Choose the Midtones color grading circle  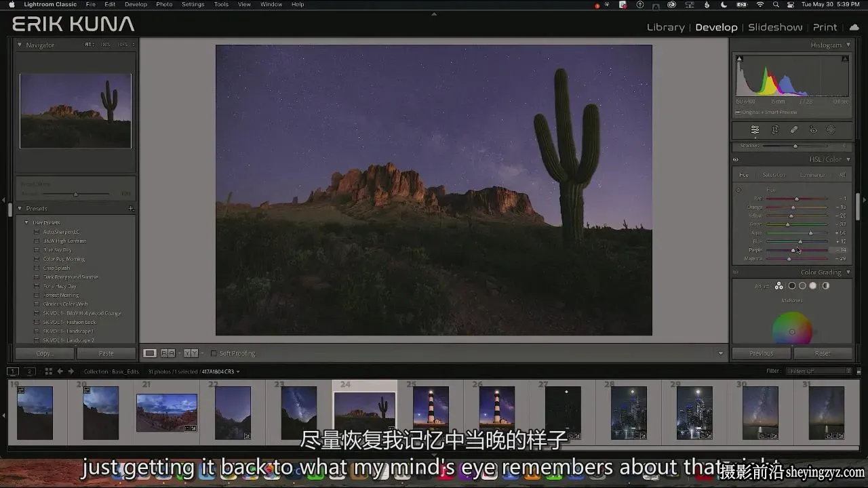(802, 286)
